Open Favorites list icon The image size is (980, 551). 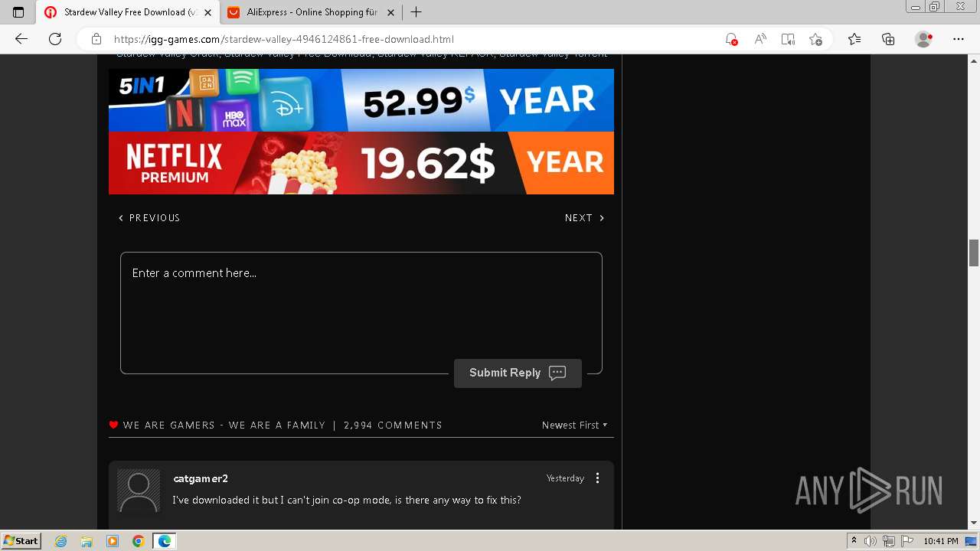pos(854,39)
